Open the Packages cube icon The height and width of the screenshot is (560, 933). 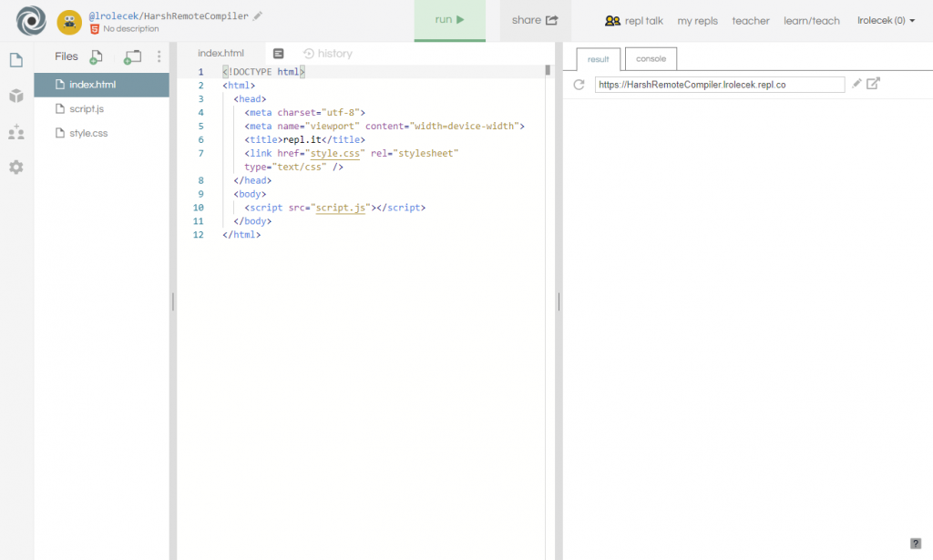[x=15, y=96]
